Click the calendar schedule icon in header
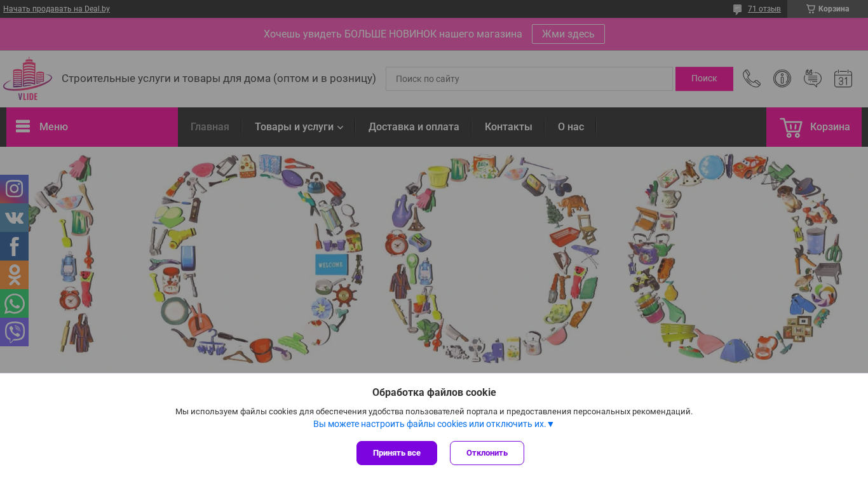 coord(843,79)
